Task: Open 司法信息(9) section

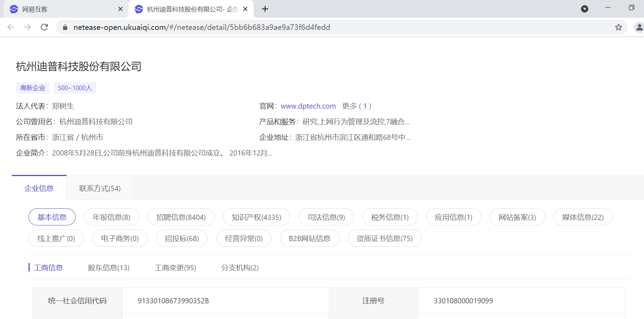Action: pyautogui.click(x=326, y=217)
